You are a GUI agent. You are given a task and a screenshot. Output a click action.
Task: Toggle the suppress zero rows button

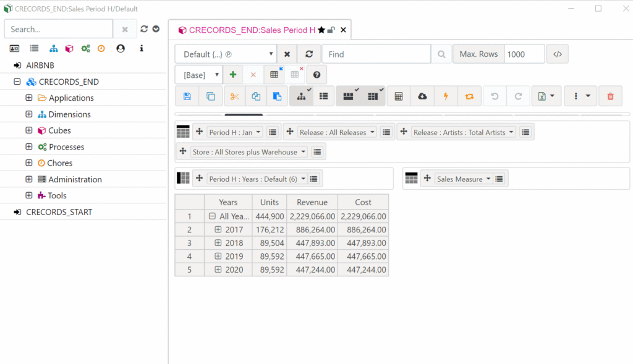pyautogui.click(x=348, y=96)
